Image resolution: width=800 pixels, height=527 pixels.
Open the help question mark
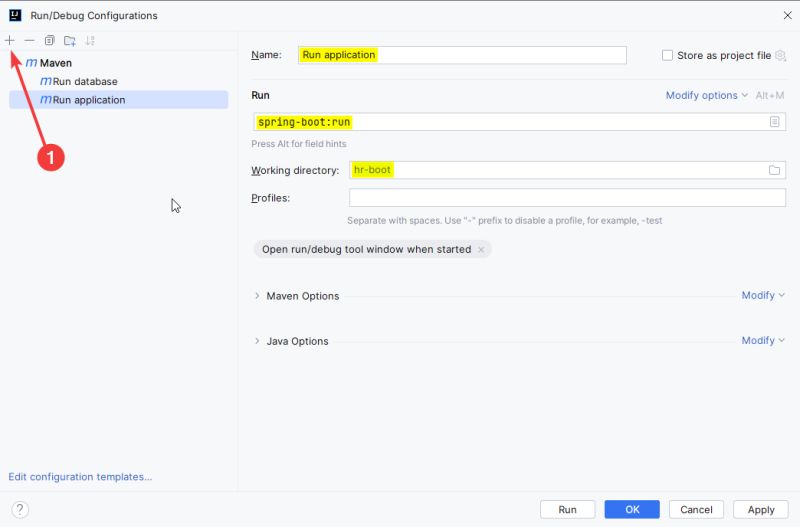point(20,509)
